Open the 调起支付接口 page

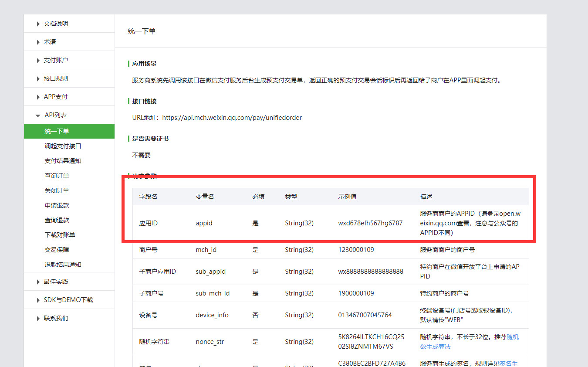63,146
